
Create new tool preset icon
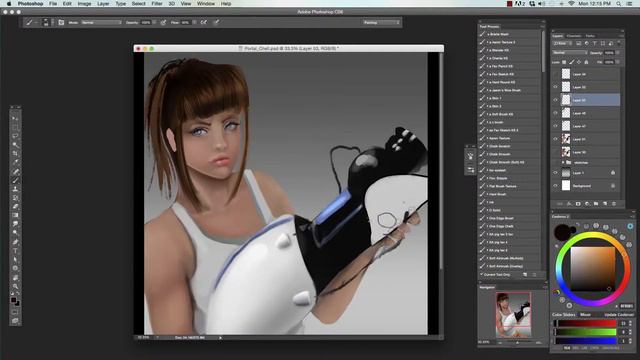(525, 275)
